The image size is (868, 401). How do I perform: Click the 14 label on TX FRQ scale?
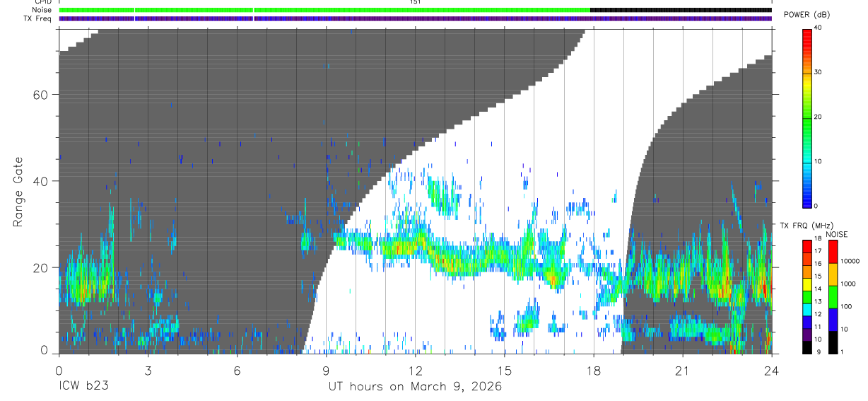pyautogui.click(x=818, y=289)
